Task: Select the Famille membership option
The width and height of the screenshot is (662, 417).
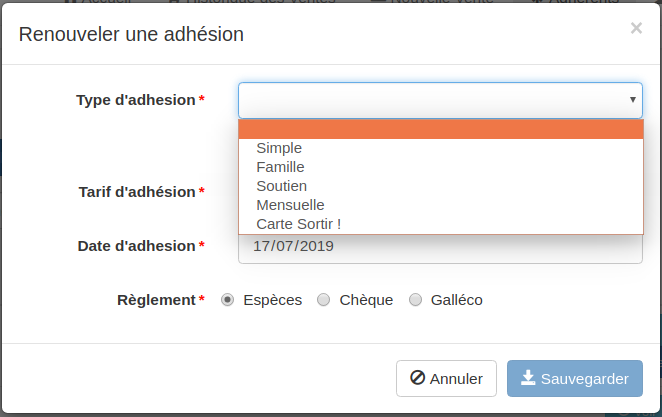Action: [280, 167]
